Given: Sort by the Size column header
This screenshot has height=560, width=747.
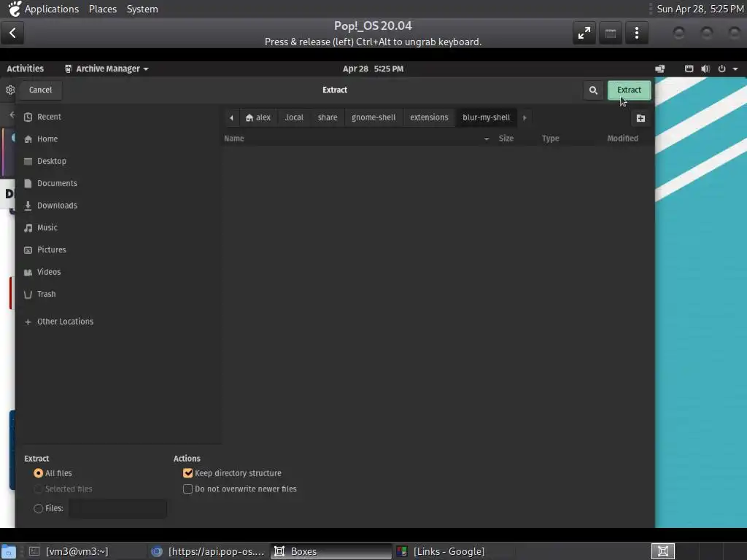Looking at the screenshot, I should tap(506, 139).
